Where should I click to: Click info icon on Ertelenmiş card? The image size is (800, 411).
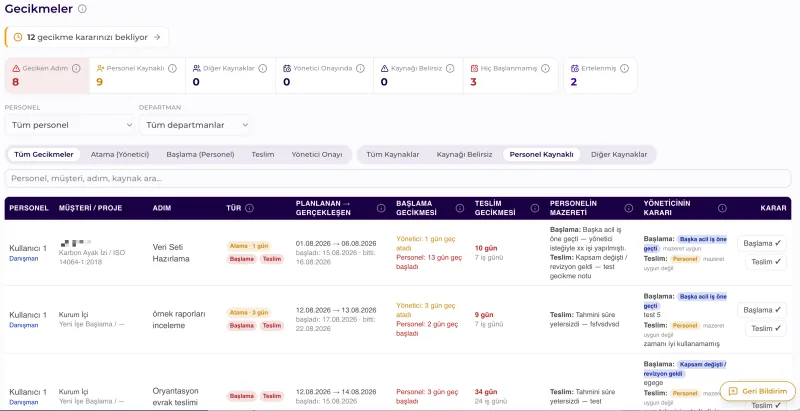(624, 68)
